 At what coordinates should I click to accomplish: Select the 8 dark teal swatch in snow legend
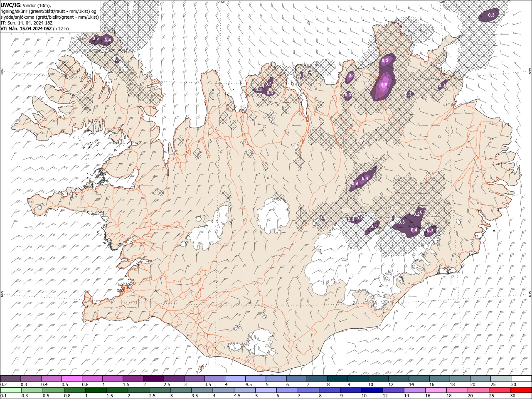pyautogui.click(x=337, y=379)
